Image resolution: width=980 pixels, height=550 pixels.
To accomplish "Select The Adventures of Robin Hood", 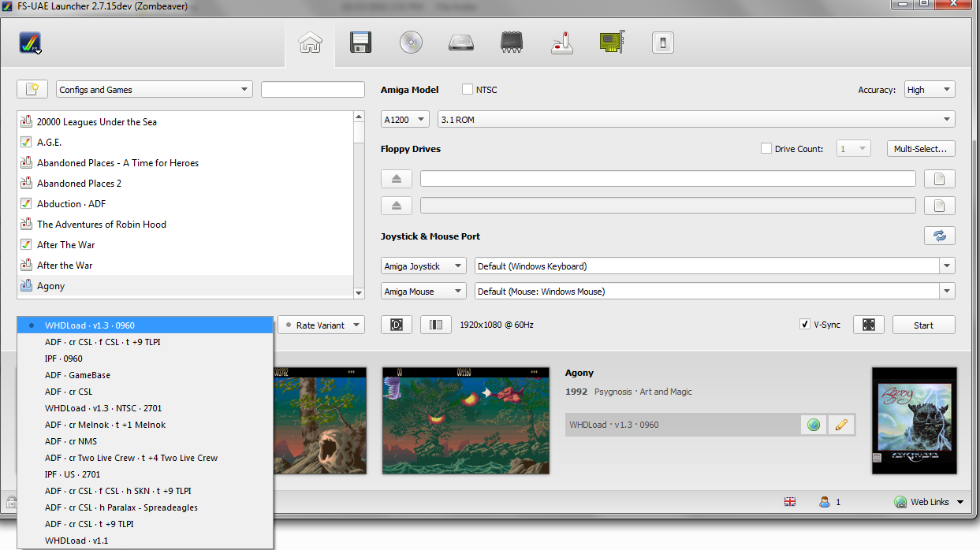I will click(x=185, y=224).
